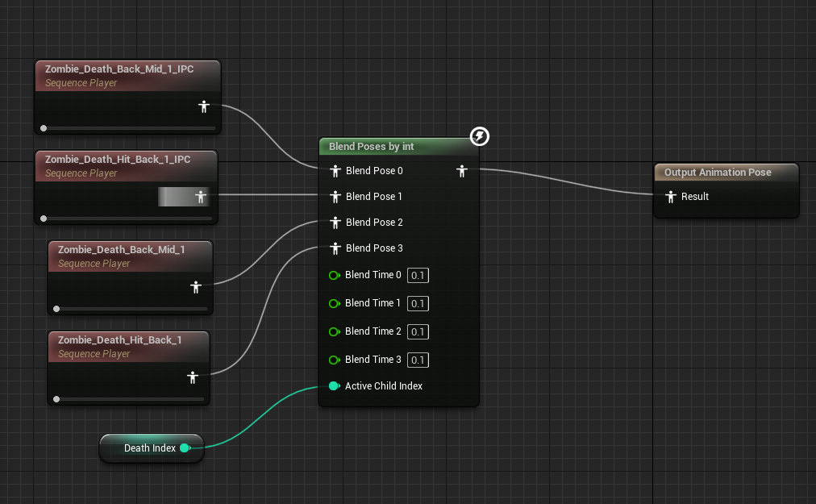Click the Zombie_Death_Hit_Back_1 output pose pin
Image resolution: width=816 pixels, height=504 pixels.
tap(193, 377)
